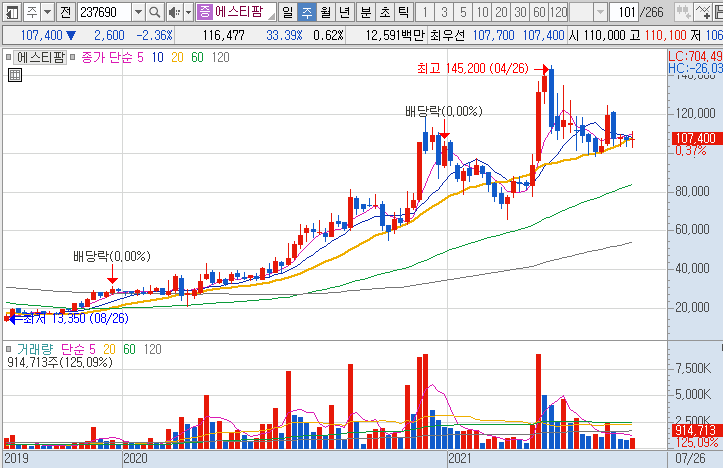Image resolution: width=723 pixels, height=468 pixels.
Task: Select the 3 interval button
Action: coord(444,12)
